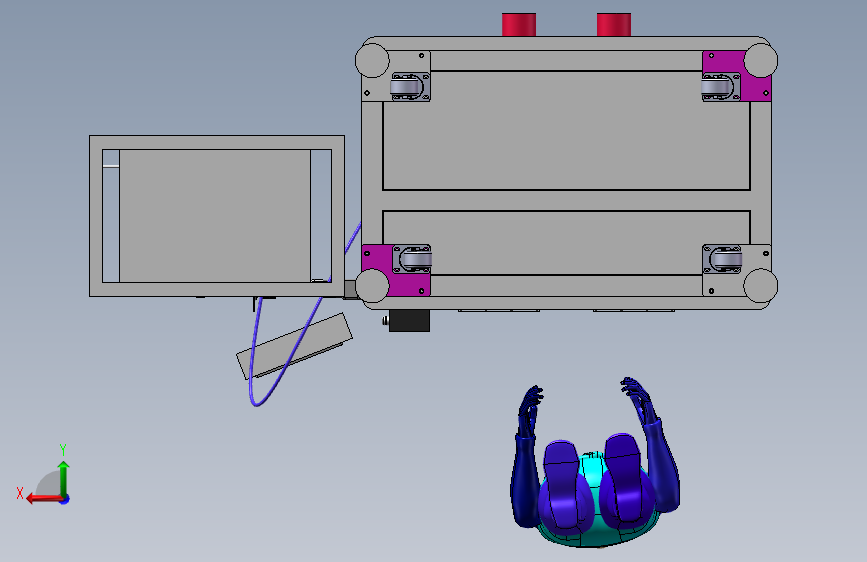Screen dimensions: 867x562
Task: Select the large upper panel of the main frame
Action: pos(566,131)
